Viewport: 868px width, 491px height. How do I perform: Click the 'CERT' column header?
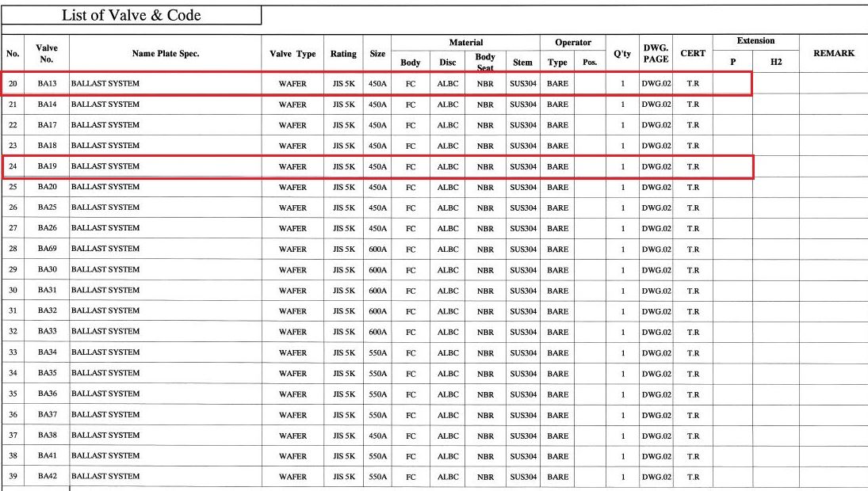click(692, 53)
